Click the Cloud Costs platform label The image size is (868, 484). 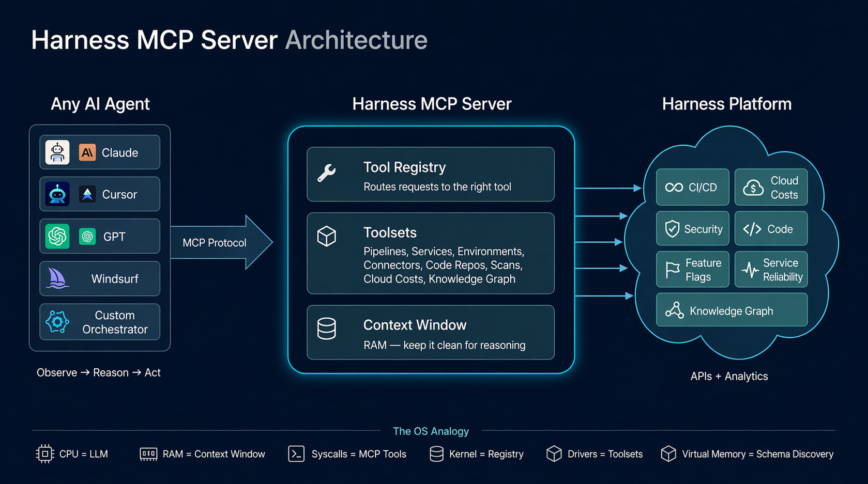coord(784,188)
